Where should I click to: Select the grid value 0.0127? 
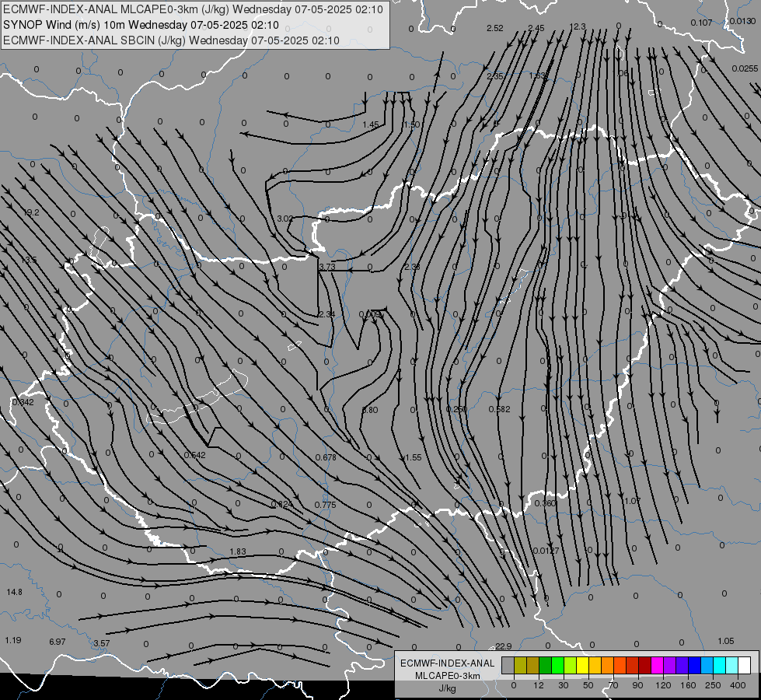pyautogui.click(x=546, y=551)
